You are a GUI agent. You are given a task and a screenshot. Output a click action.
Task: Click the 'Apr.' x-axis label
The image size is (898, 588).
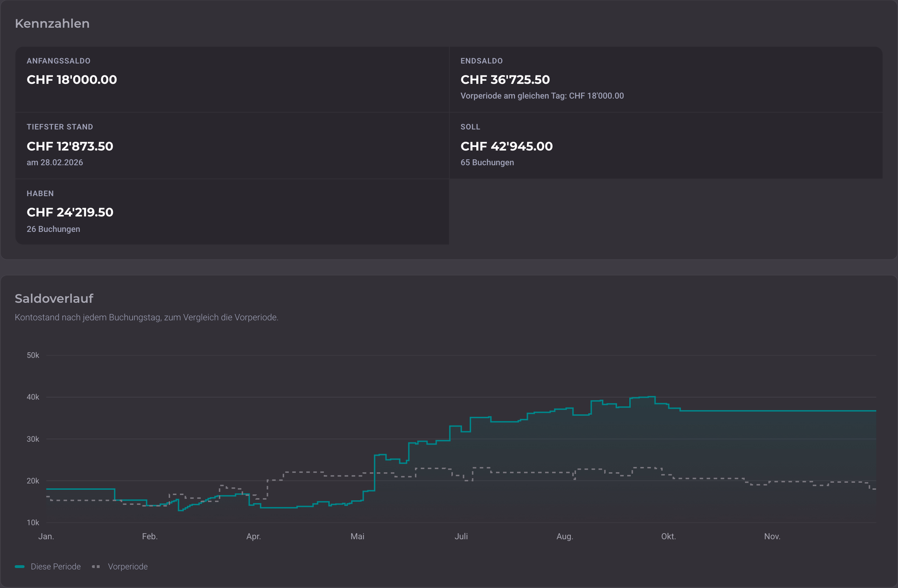pyautogui.click(x=254, y=536)
